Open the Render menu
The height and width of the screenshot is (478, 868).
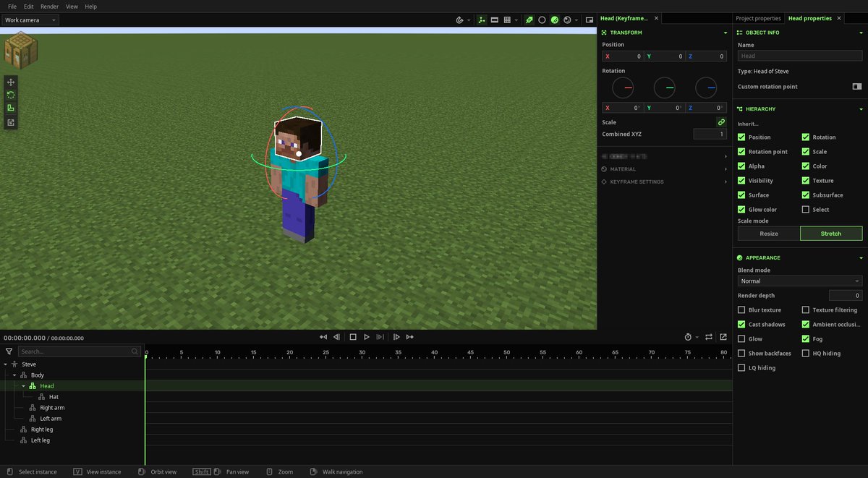click(x=50, y=7)
